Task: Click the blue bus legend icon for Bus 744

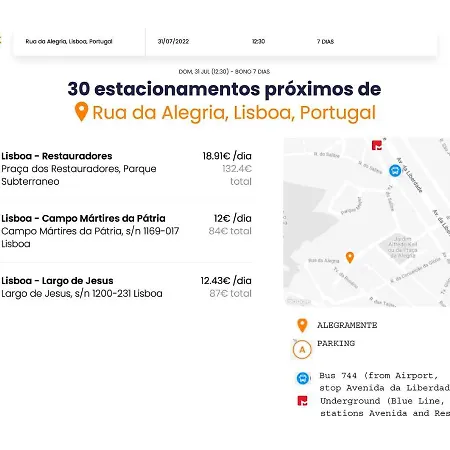Action: pos(303,378)
